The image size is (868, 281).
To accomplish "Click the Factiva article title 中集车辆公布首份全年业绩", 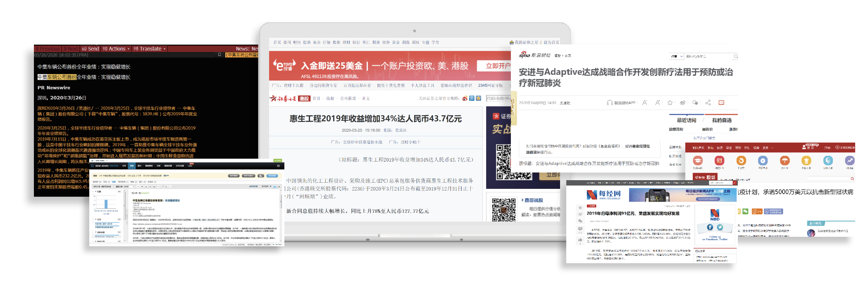I will pos(156,200).
